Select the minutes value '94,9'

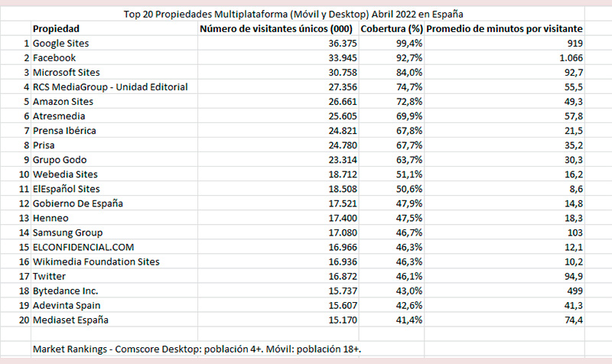pyautogui.click(x=573, y=276)
